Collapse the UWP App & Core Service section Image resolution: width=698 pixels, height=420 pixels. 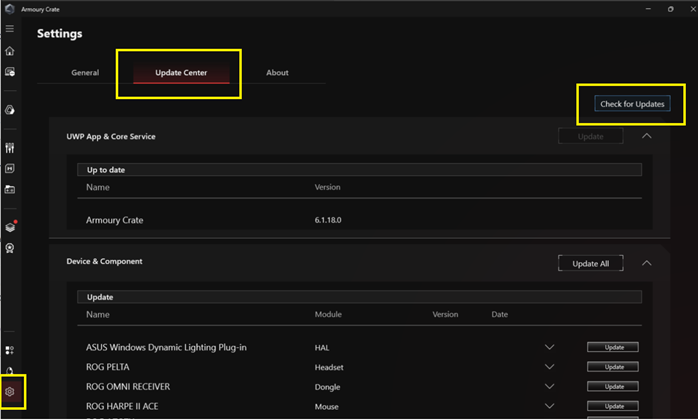pos(647,136)
